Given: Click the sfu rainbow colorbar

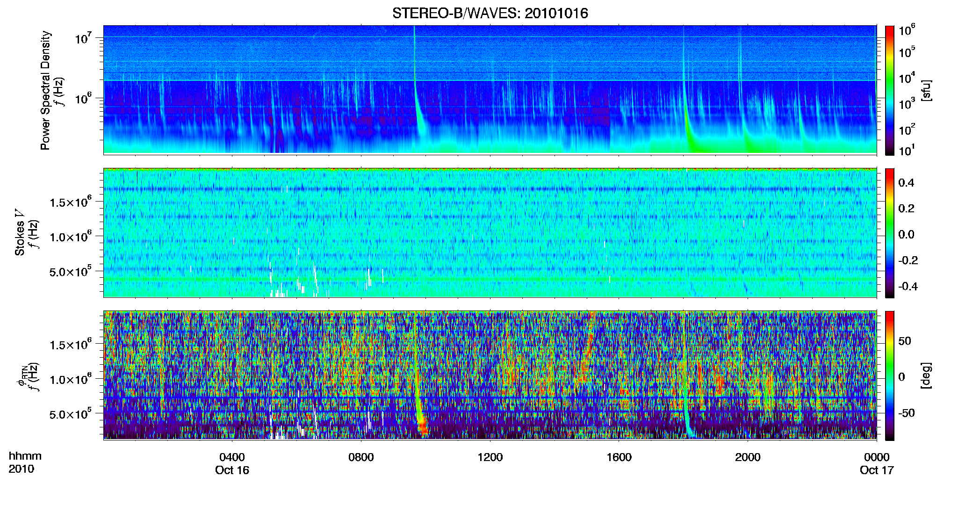Looking at the screenshot, I should 890,90.
